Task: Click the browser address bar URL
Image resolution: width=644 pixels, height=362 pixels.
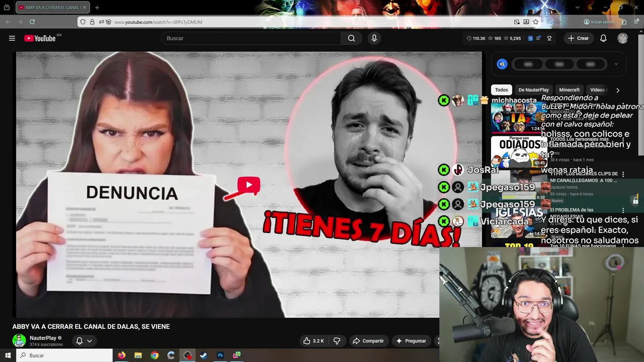Action: pos(158,22)
